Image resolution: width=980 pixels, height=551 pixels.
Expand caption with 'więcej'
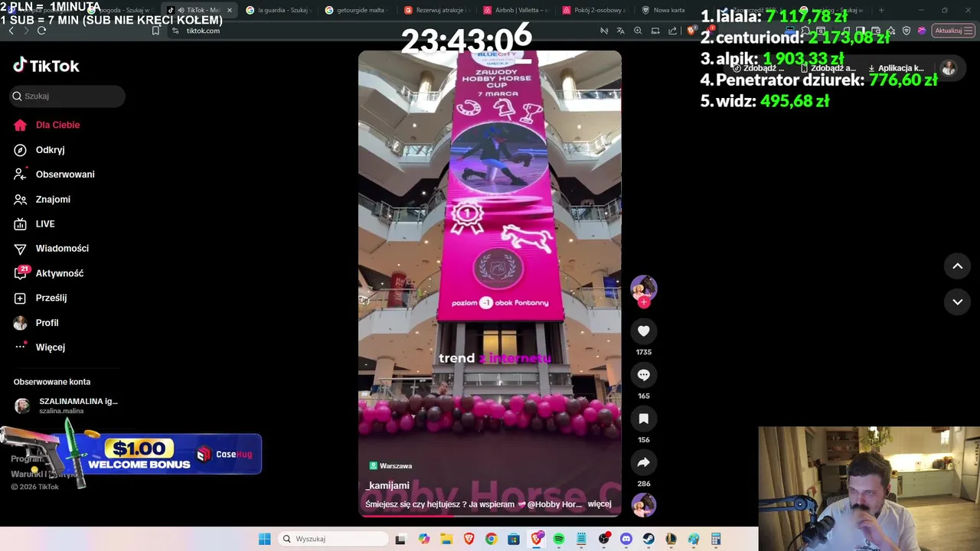click(x=599, y=504)
